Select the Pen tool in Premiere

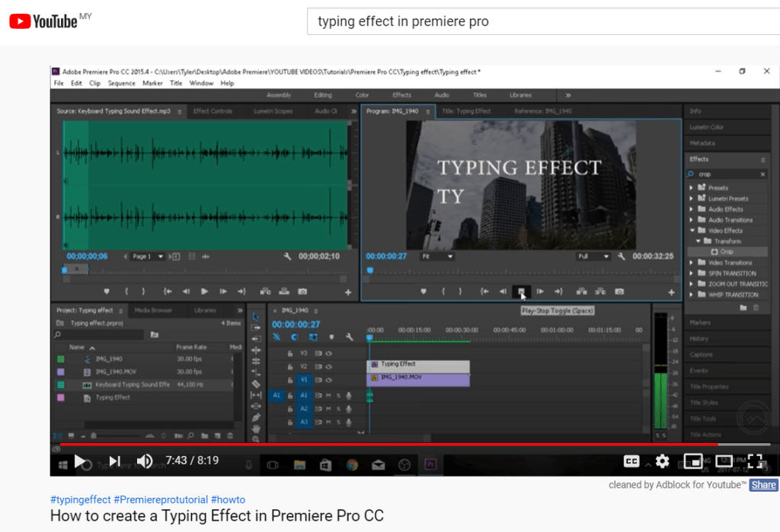pos(256,417)
